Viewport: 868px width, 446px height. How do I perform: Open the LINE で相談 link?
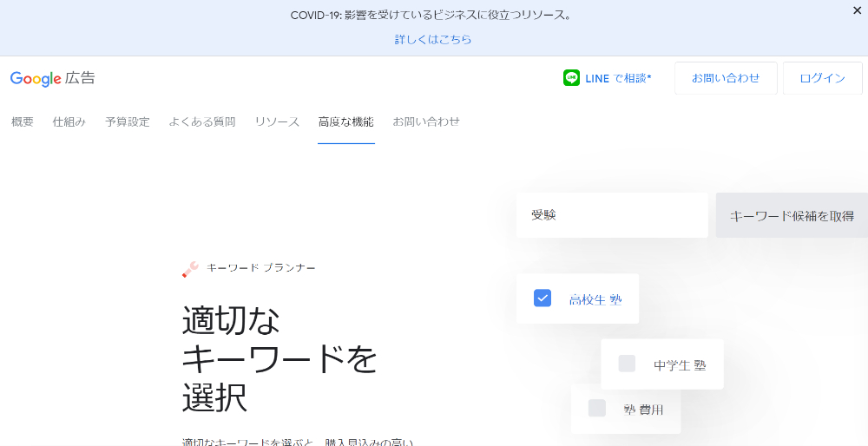tap(618, 79)
